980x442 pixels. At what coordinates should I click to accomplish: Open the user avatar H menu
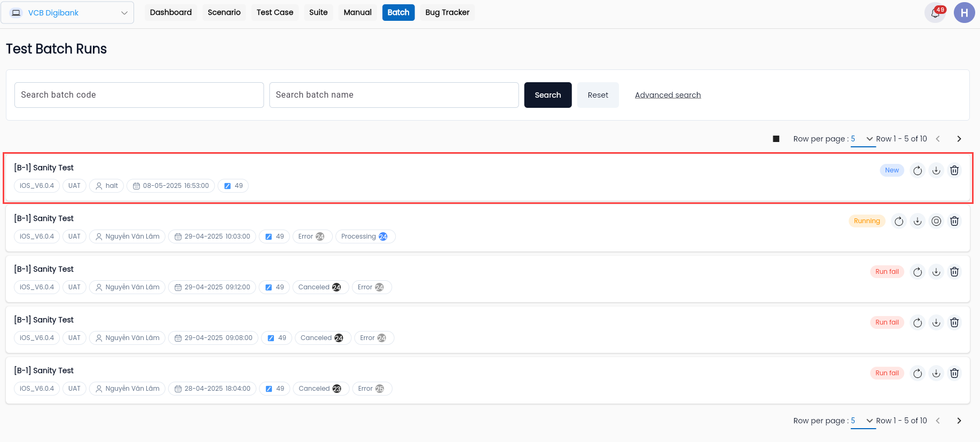964,13
